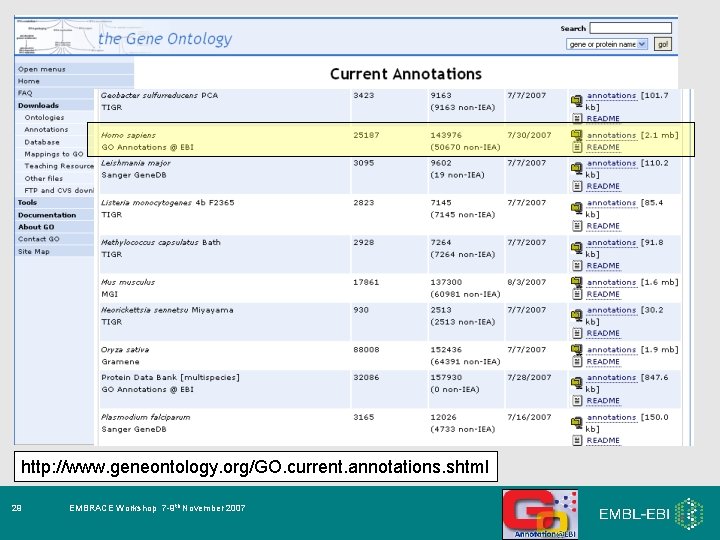Open Annotations under Downloads

46,129
